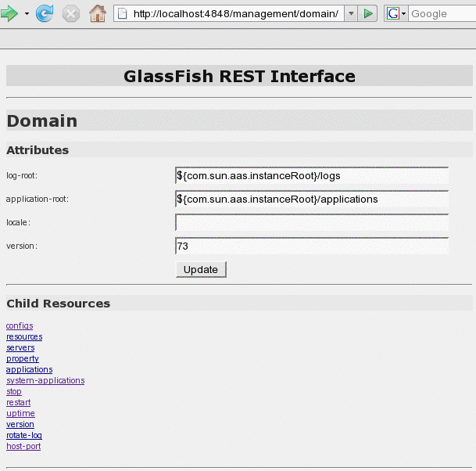Open the servers link

20,347
